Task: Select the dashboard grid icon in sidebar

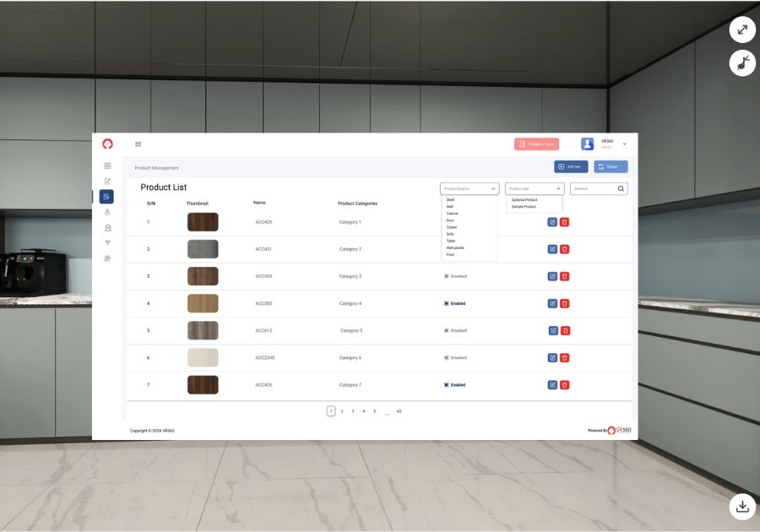Action: 107,166
